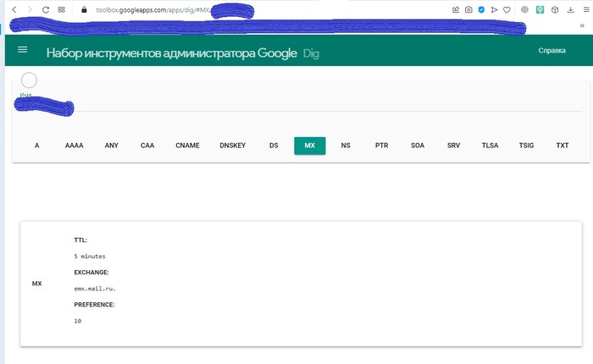
Task: Click the round circle button above the name field
Action: pos(29,80)
